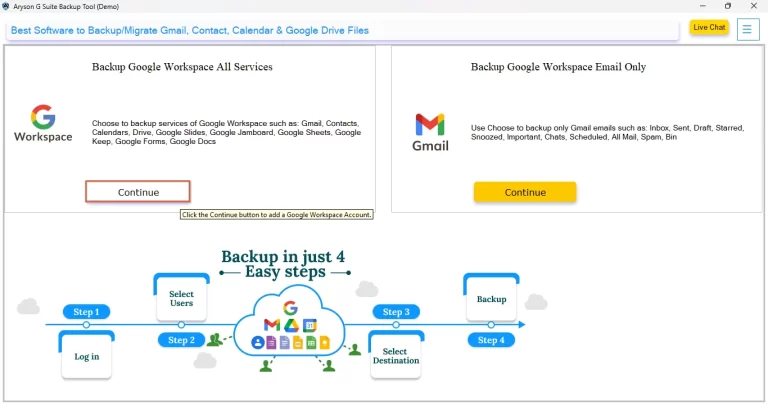768x405 pixels.
Task: Click the Gmail emails description text
Action: 607,132
